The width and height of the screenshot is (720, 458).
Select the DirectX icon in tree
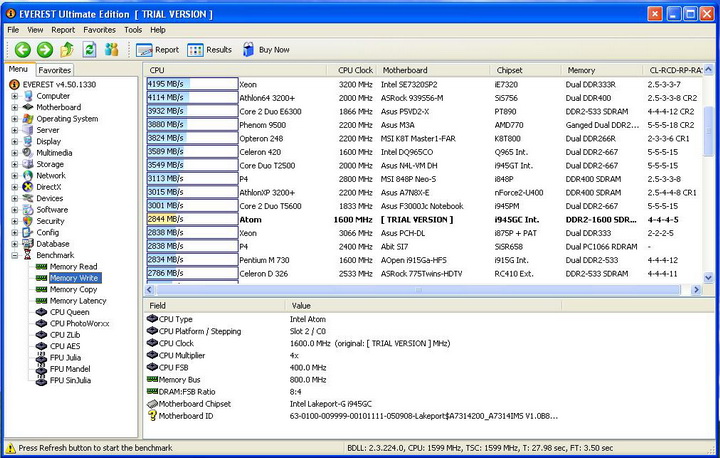point(28,187)
